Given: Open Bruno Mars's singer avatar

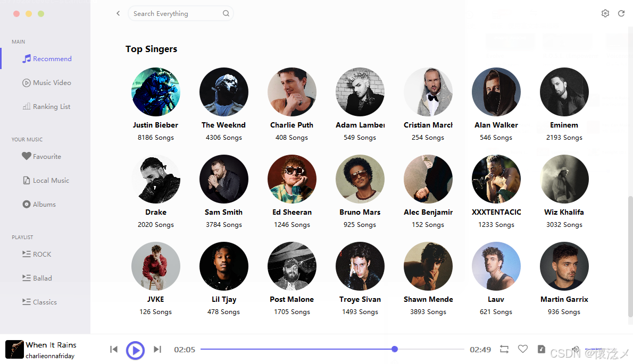Looking at the screenshot, I should (x=360, y=179).
